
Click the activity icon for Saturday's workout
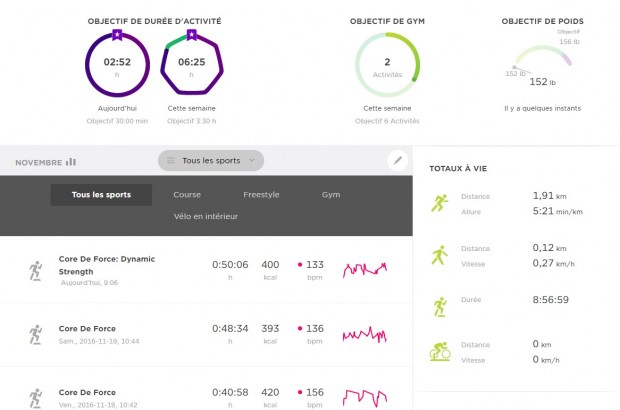point(37,334)
